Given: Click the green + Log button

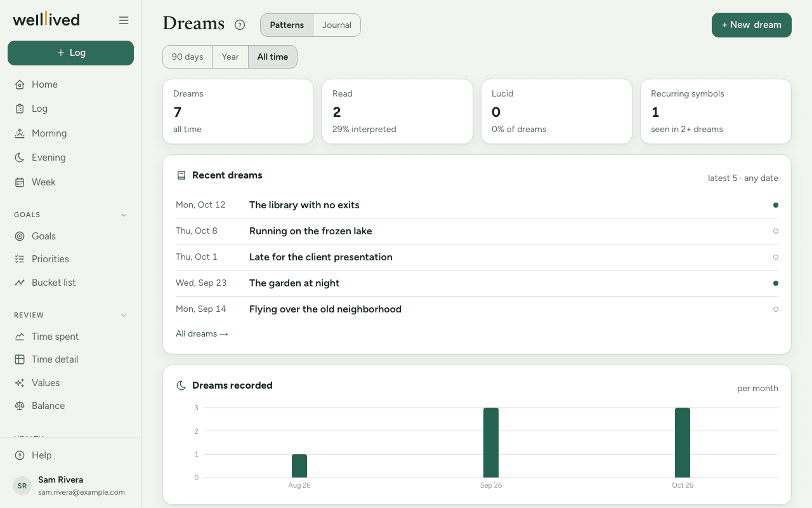Looking at the screenshot, I should tap(70, 53).
